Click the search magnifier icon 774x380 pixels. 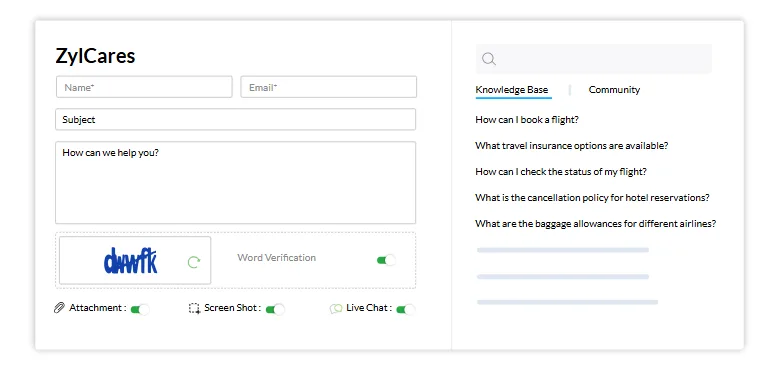[489, 59]
